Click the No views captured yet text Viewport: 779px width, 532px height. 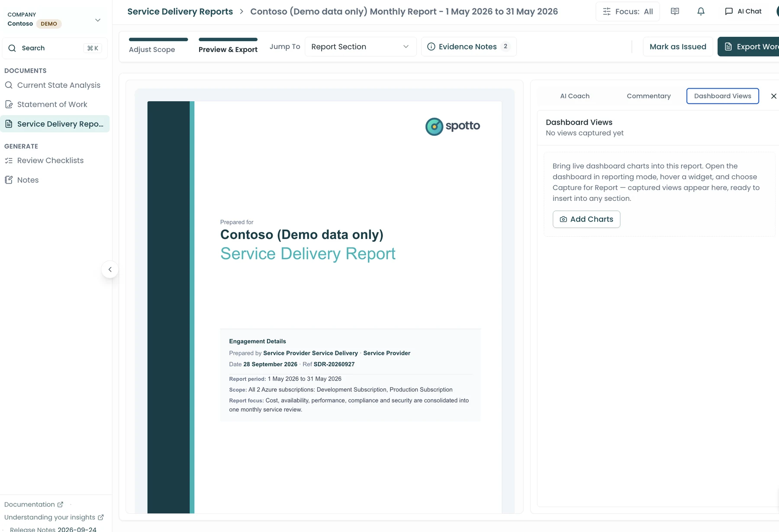tap(585, 133)
